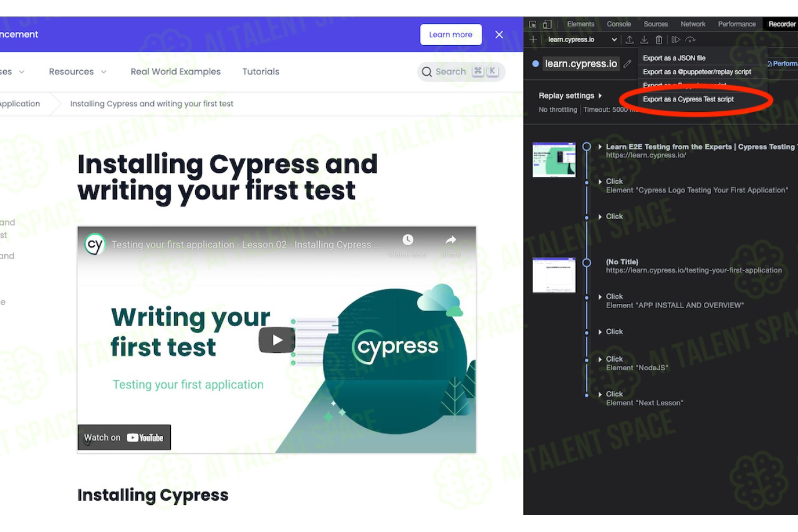Create a new recording with plus icon

533,39
